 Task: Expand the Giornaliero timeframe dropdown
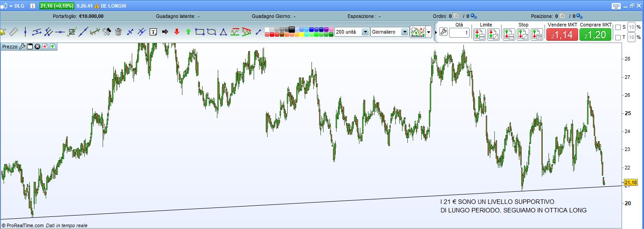point(405,32)
